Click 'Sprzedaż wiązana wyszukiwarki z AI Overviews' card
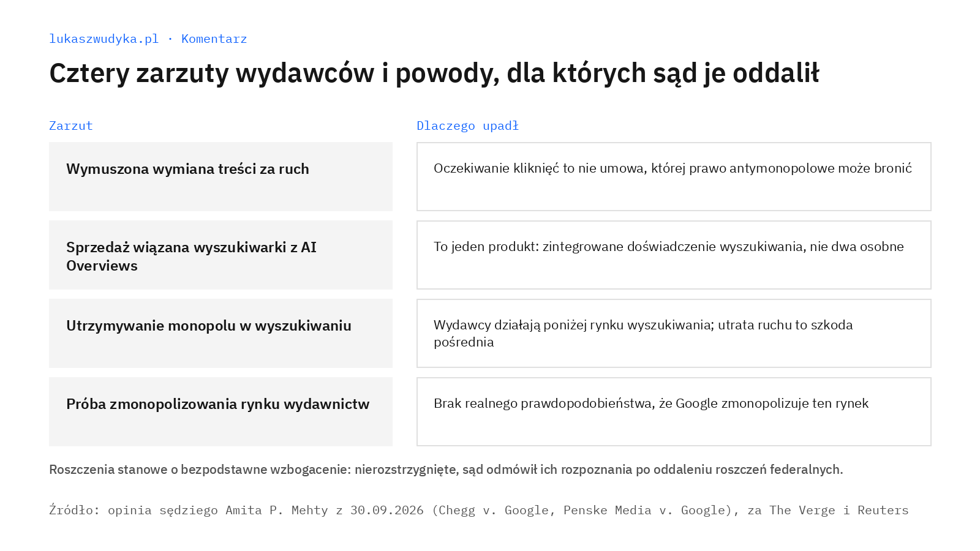 click(221, 255)
